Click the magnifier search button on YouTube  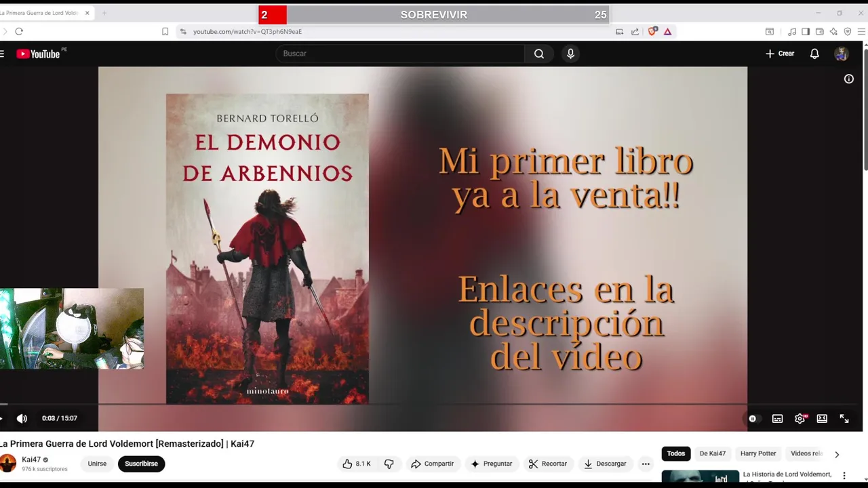pyautogui.click(x=539, y=54)
